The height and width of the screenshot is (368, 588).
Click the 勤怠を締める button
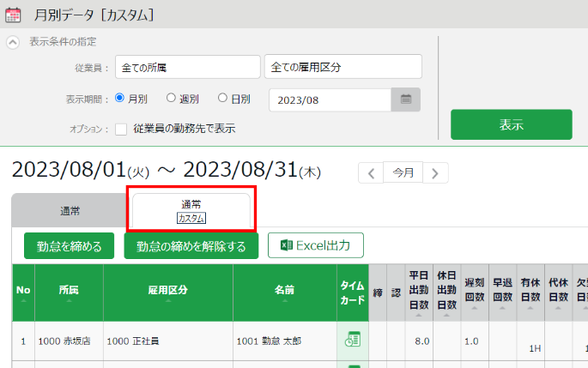[69, 247]
